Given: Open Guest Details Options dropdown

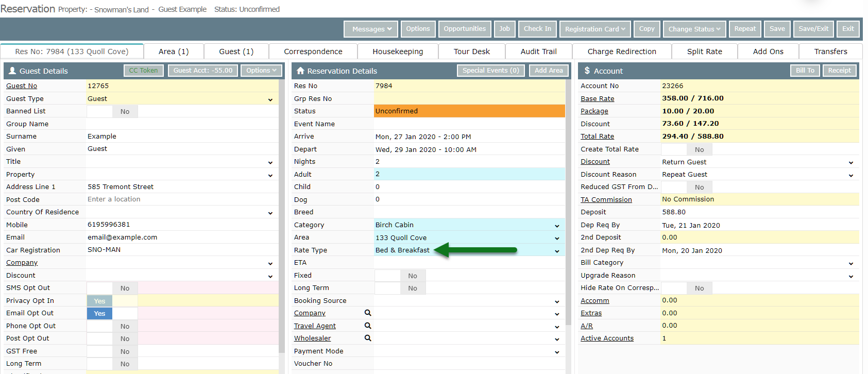Looking at the screenshot, I should (261, 71).
